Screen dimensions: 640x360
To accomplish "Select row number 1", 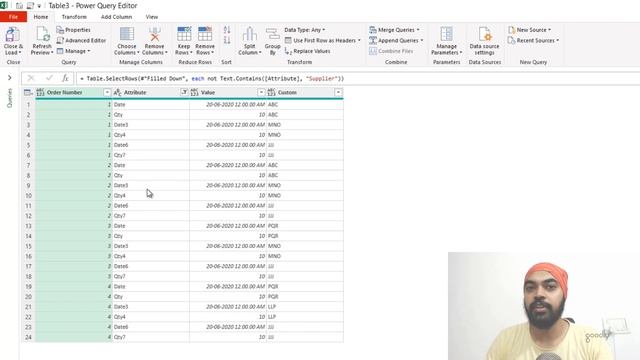I will 29,104.
